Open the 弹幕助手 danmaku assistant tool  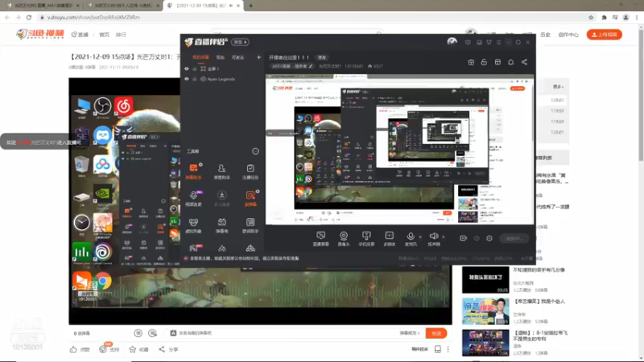pyautogui.click(x=193, y=171)
